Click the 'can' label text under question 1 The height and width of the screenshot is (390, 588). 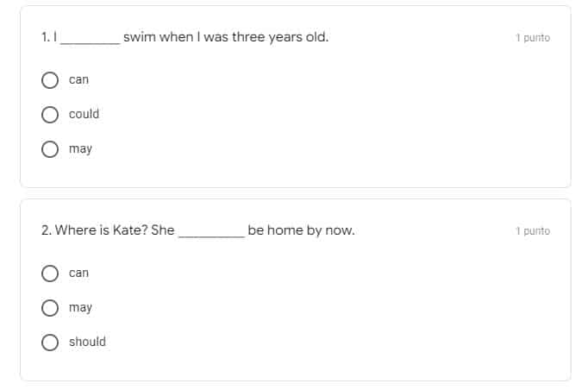[78, 80]
